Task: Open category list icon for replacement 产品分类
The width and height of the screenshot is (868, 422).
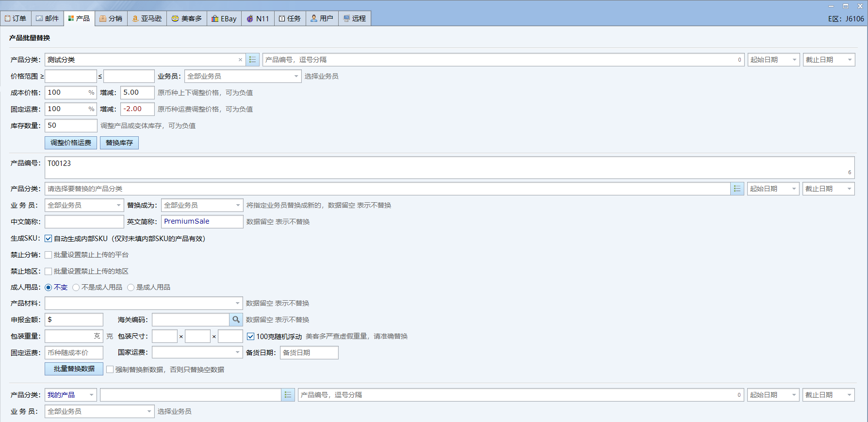Action: (x=737, y=189)
